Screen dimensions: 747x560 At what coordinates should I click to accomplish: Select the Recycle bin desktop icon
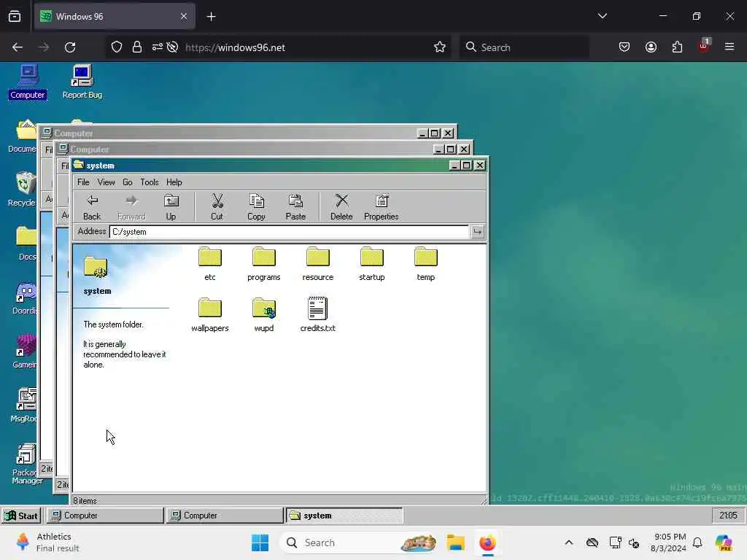(22, 190)
